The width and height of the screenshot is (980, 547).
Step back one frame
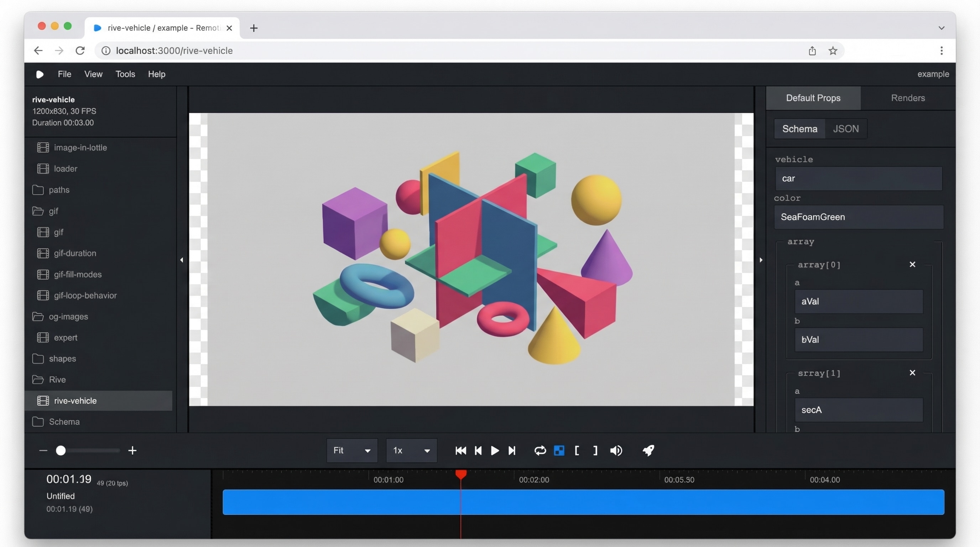(x=478, y=451)
